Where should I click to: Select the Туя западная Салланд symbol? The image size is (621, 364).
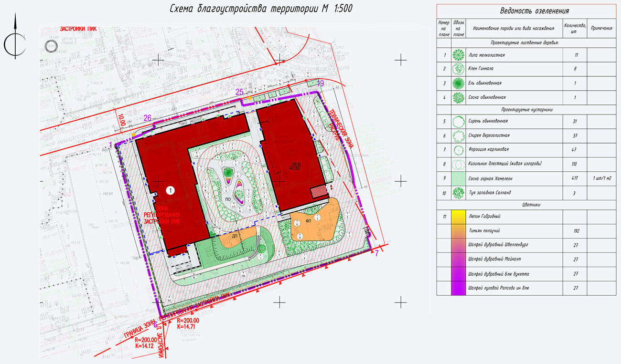point(459,193)
